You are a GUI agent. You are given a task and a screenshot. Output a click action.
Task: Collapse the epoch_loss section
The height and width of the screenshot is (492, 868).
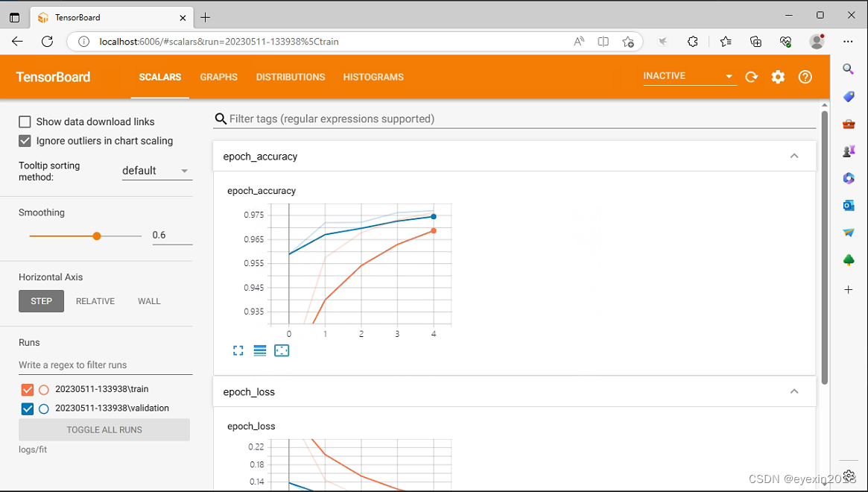pyautogui.click(x=794, y=391)
